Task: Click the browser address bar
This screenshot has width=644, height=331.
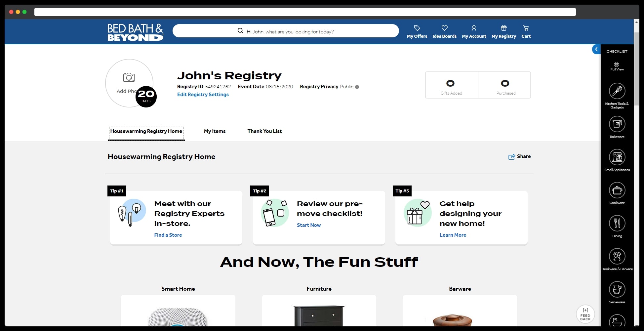Action: [305, 12]
